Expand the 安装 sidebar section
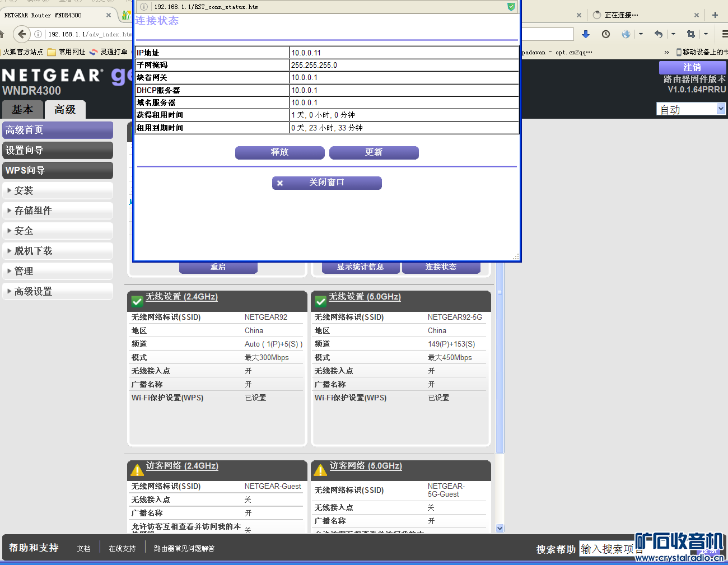728x565 pixels. [x=58, y=190]
